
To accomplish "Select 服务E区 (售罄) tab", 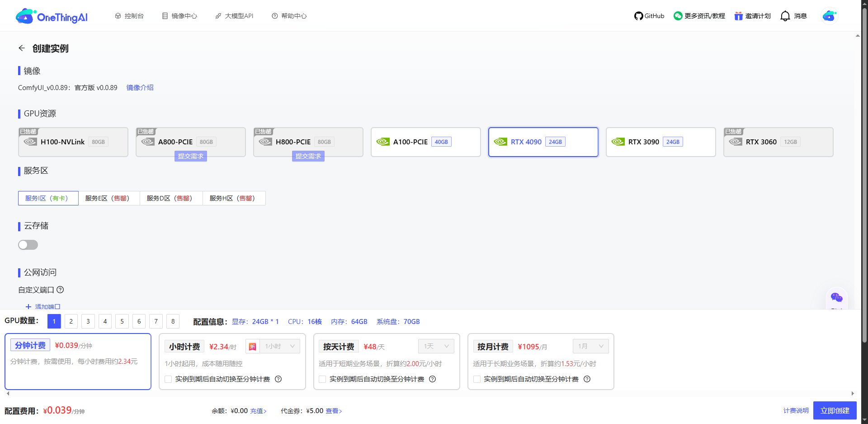I will pyautogui.click(x=109, y=198).
